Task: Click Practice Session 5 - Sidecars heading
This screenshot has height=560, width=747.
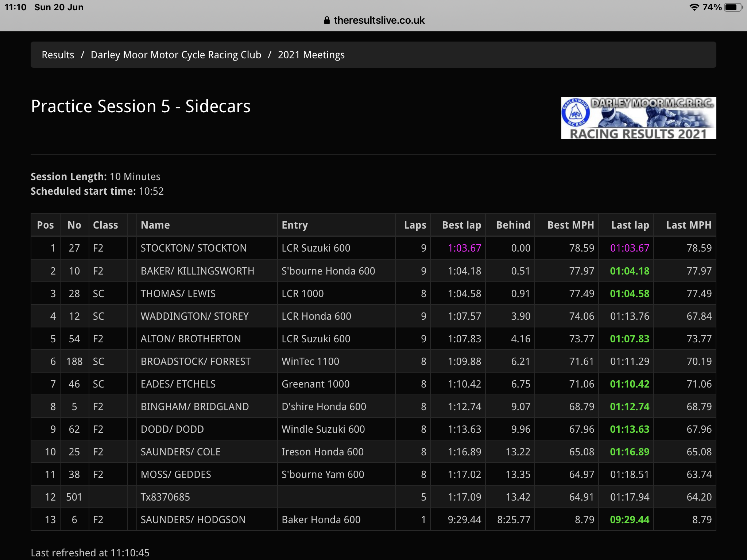Action: pyautogui.click(x=141, y=106)
